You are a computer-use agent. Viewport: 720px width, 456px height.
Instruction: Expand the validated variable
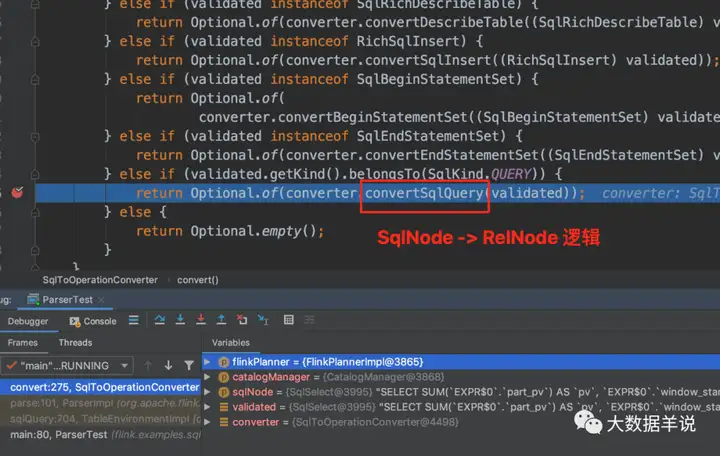207,407
